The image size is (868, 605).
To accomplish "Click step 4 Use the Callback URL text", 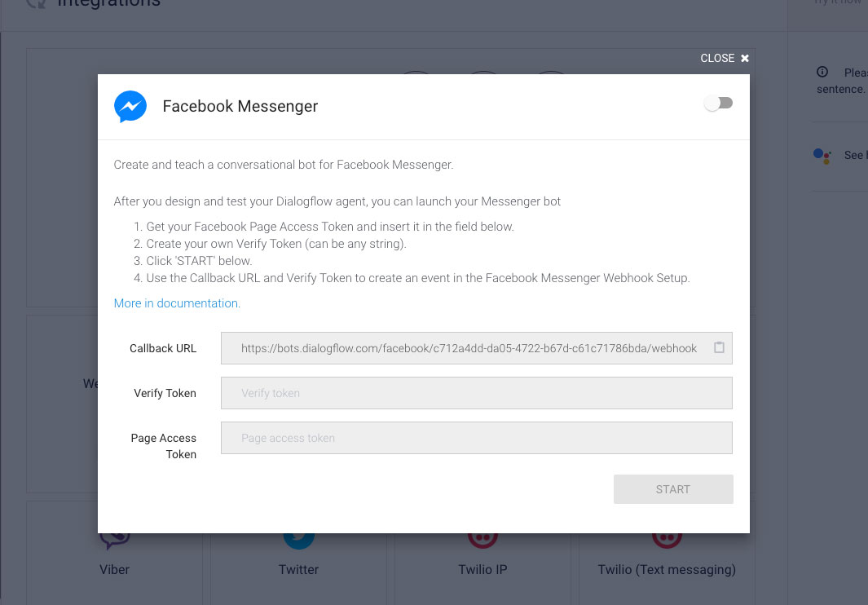I will [x=418, y=278].
